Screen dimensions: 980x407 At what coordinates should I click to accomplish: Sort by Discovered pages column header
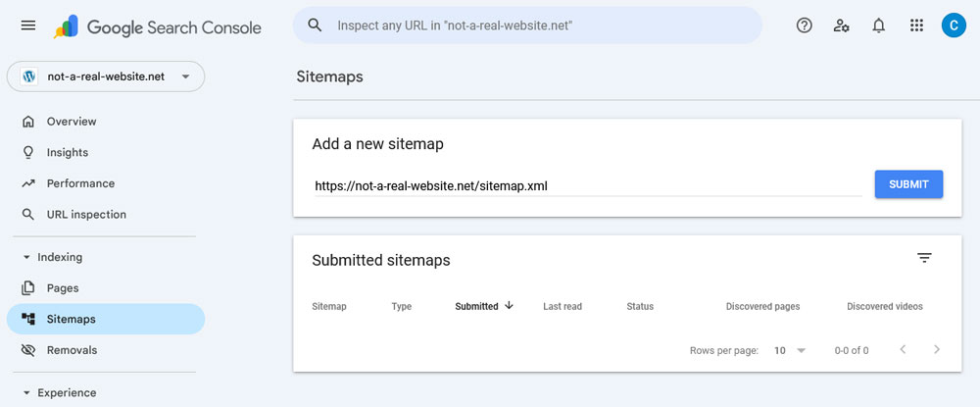coord(762,306)
